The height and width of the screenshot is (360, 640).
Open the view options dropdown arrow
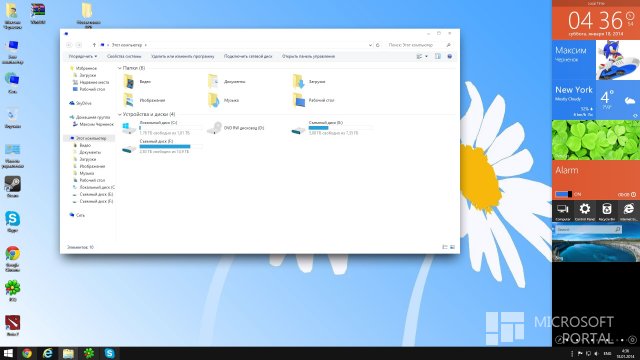click(427, 56)
